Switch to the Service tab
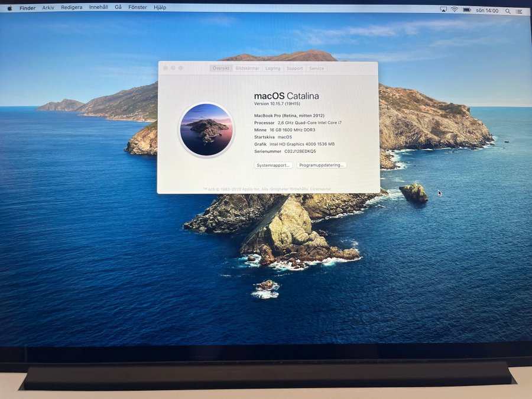Image resolution: width=532 pixels, height=399 pixels. [x=317, y=68]
